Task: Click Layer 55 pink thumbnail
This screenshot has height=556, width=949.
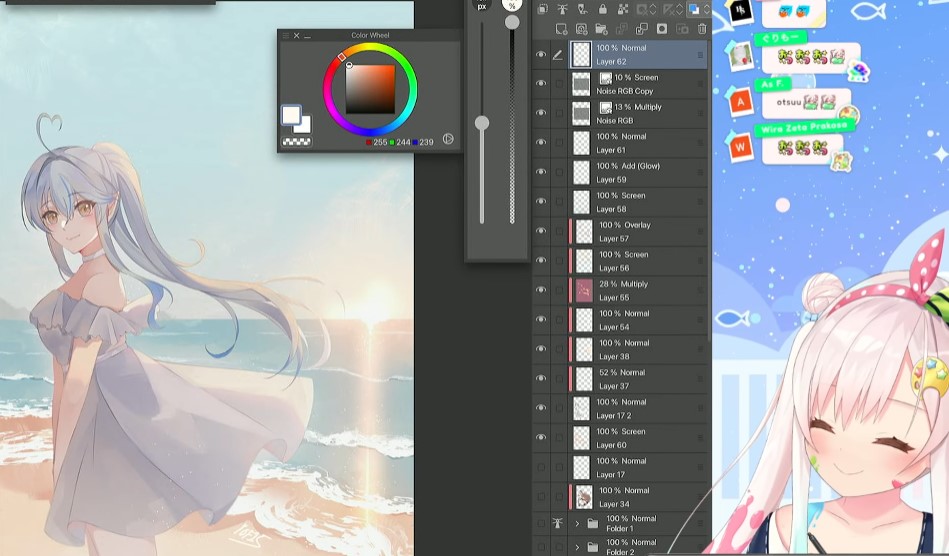Action: tap(584, 290)
